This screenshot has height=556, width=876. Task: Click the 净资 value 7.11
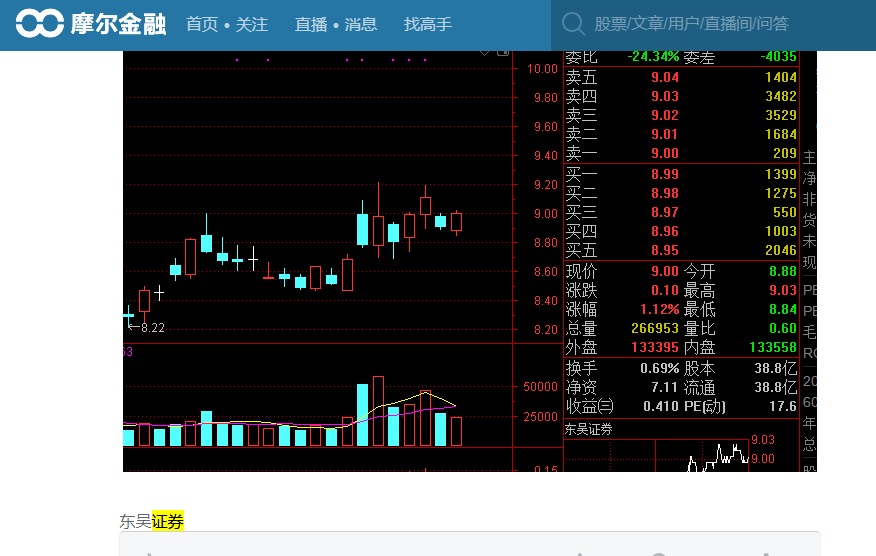point(664,387)
